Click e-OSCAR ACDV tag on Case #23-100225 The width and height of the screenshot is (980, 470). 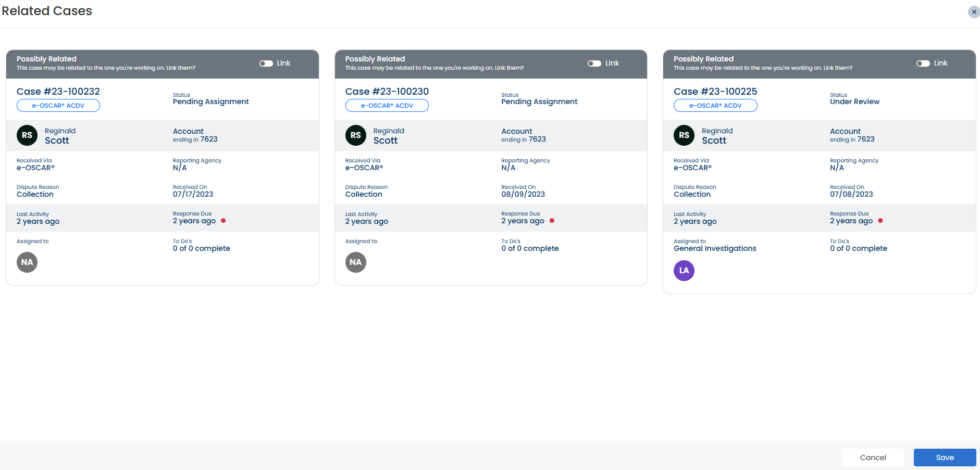[715, 106]
